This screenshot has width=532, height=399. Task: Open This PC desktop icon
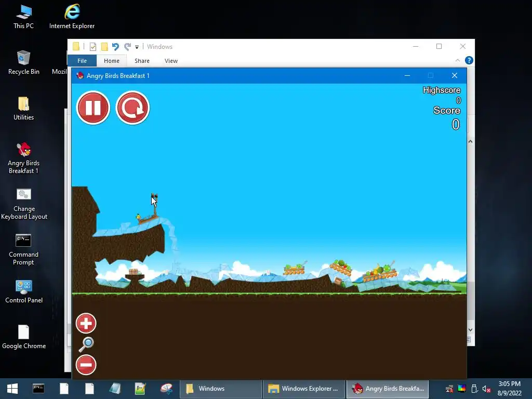(24, 17)
